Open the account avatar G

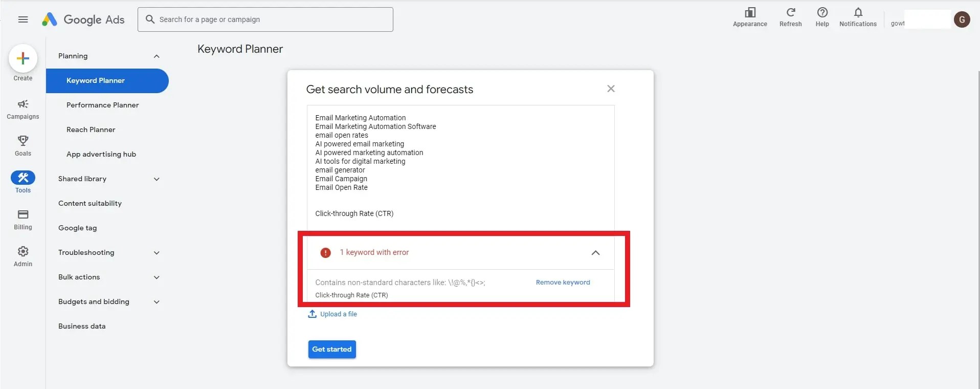point(962,19)
